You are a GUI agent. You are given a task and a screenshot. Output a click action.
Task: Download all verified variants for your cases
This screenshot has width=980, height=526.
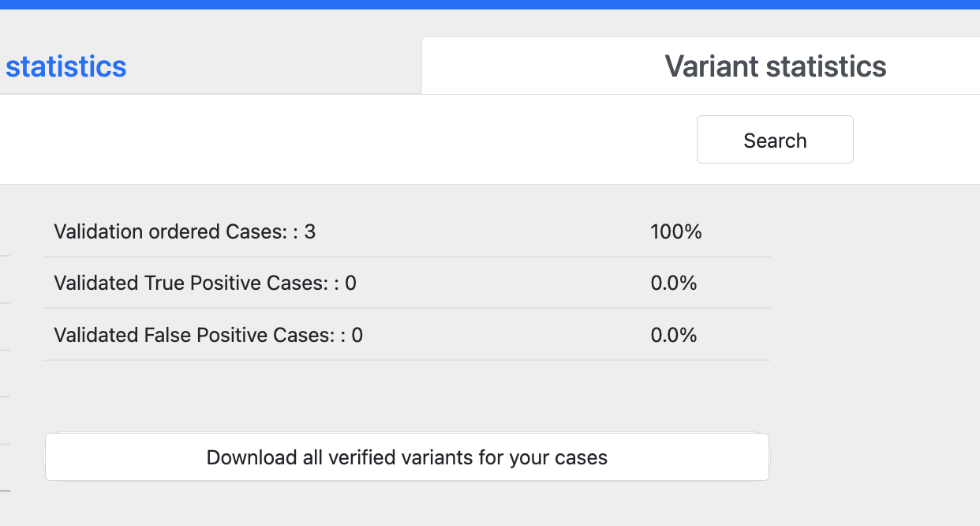(x=407, y=456)
